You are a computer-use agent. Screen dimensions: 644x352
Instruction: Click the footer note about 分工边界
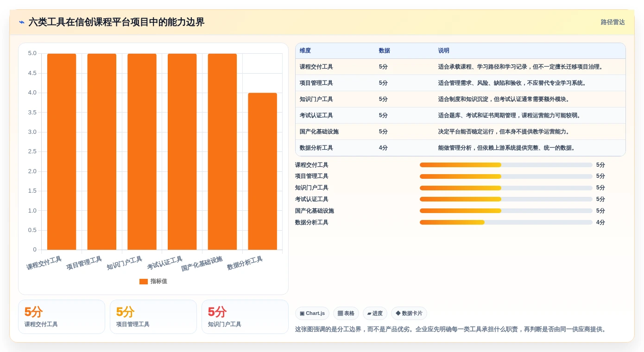click(451, 329)
